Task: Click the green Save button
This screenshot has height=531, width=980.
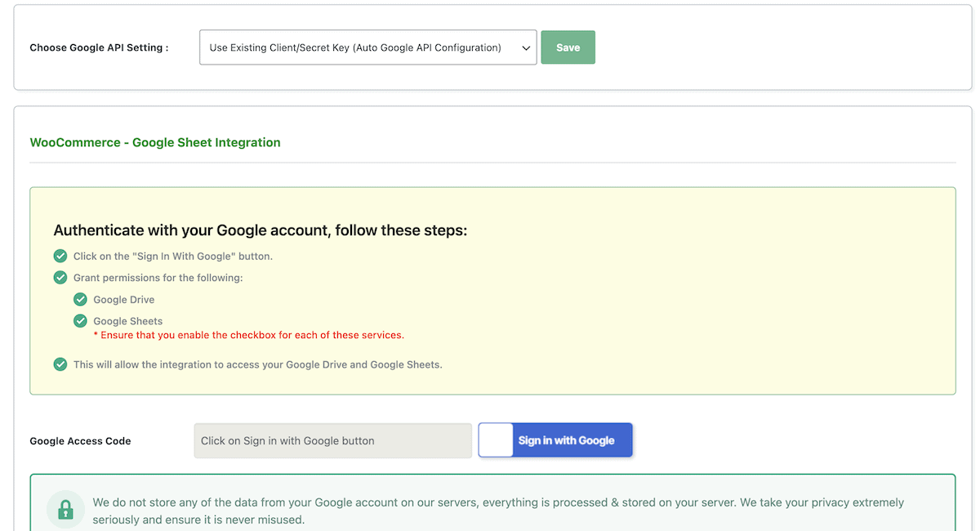Action: click(x=568, y=47)
